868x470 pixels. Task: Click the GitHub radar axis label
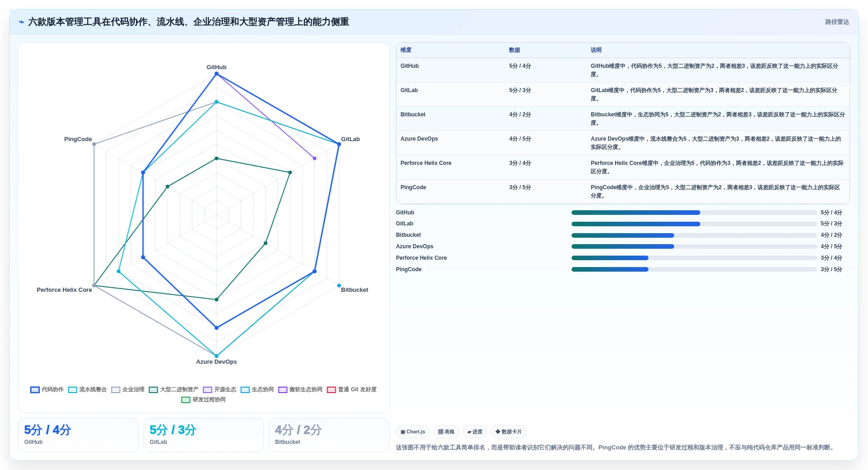(x=216, y=67)
